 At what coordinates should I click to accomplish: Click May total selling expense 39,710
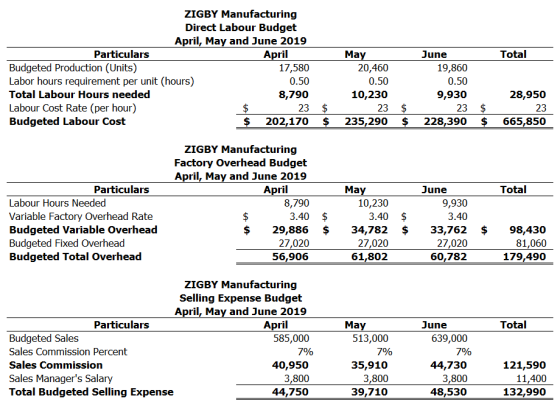pyautogui.click(x=369, y=392)
